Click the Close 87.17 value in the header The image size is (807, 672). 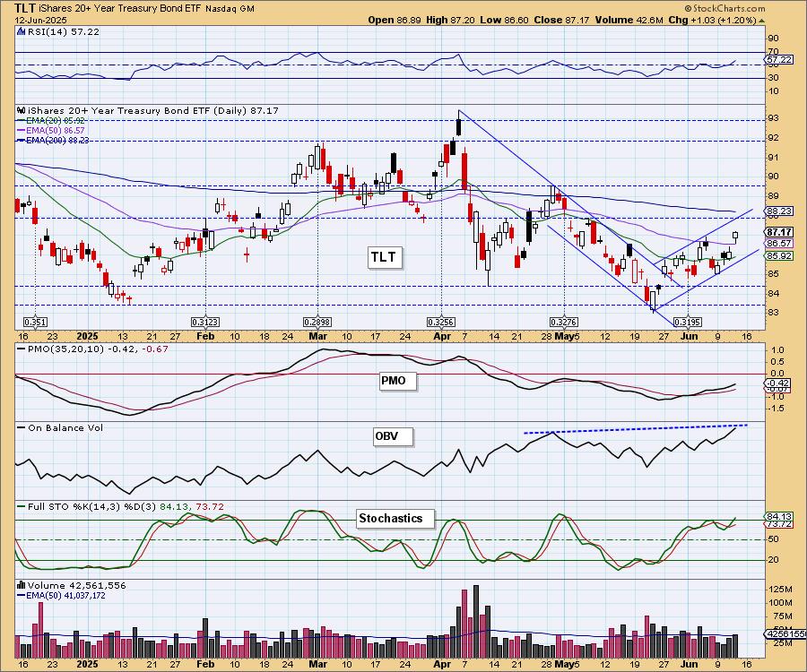click(561, 20)
